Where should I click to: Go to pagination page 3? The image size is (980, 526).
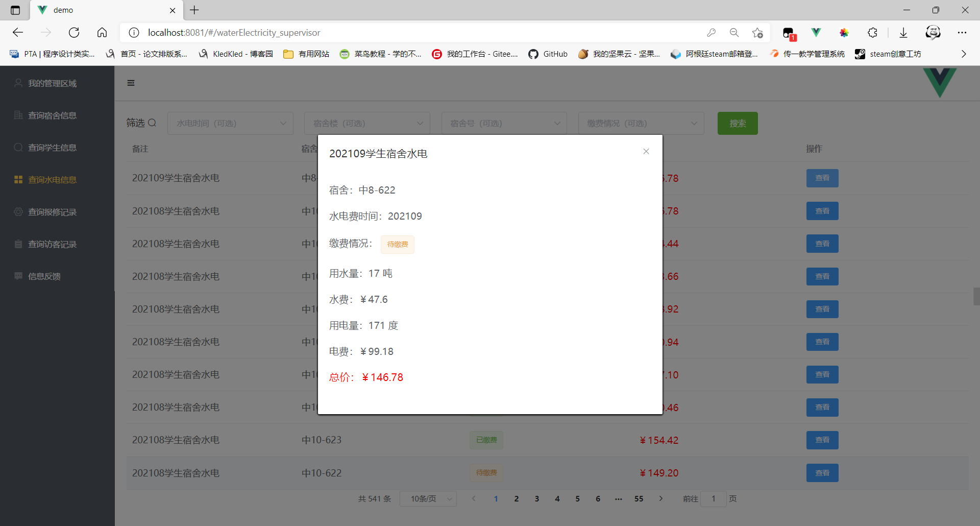(x=537, y=498)
